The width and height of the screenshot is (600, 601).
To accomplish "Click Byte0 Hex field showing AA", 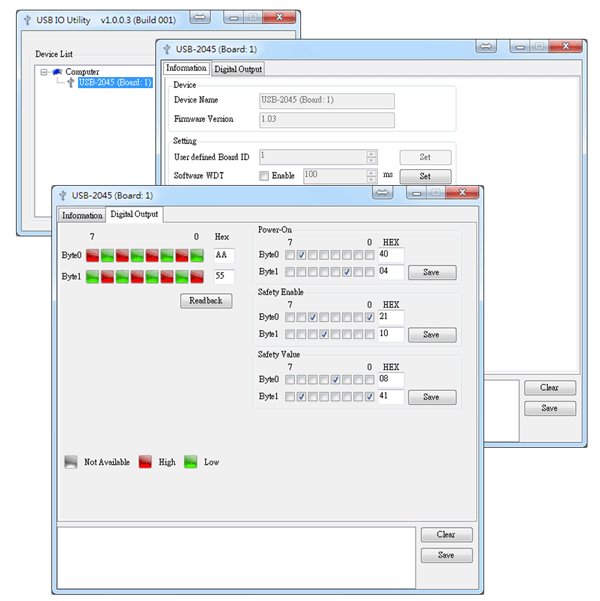I will [224, 255].
